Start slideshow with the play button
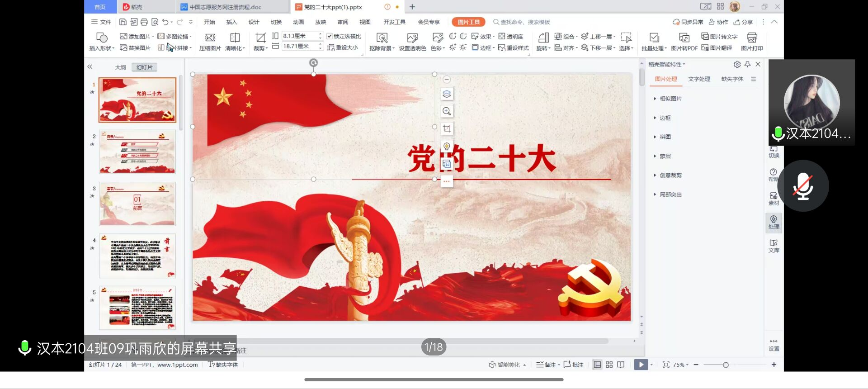The image size is (868, 389). click(x=641, y=365)
